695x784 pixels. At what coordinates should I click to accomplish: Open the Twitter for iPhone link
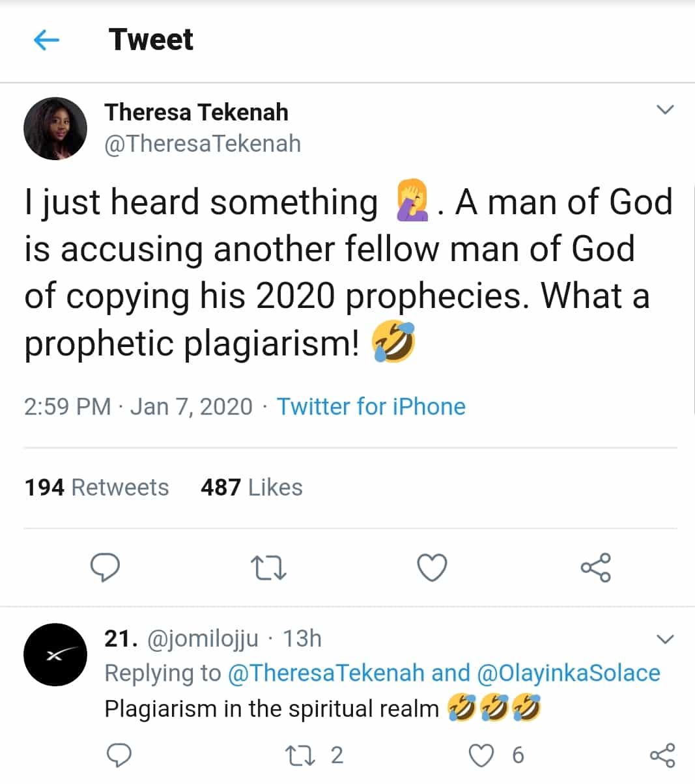(371, 406)
